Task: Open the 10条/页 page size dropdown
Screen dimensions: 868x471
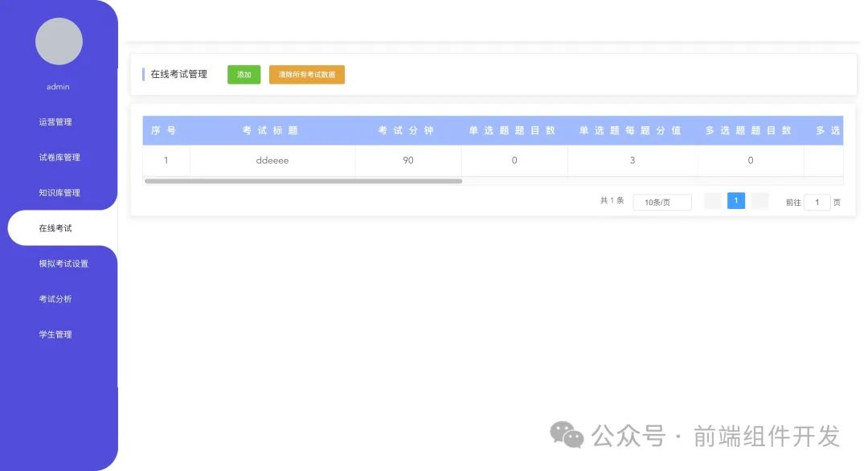Action: coord(662,202)
